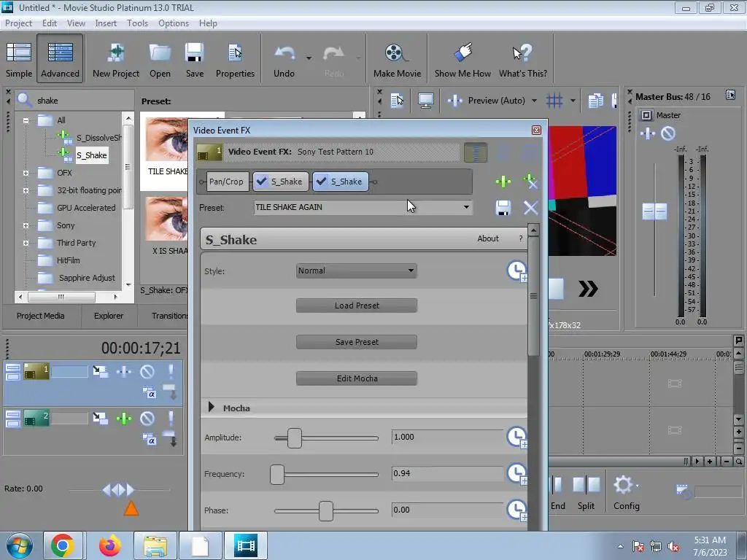The width and height of the screenshot is (747, 560).
Task: Click the Split editing tool
Action: [x=586, y=492]
